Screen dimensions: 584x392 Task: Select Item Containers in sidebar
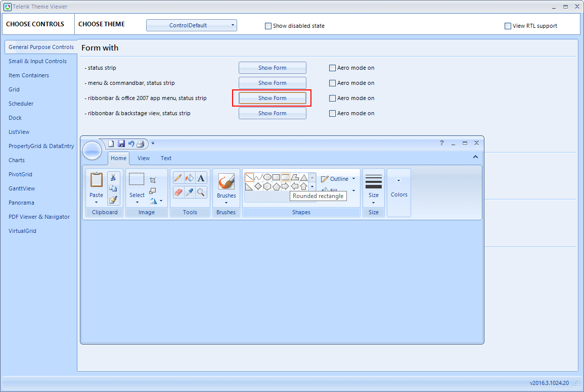[29, 76]
